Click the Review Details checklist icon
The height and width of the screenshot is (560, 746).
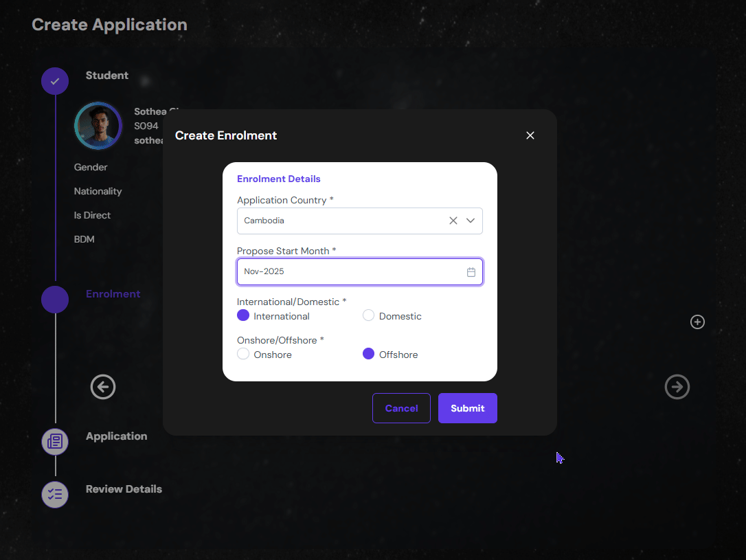click(55, 494)
